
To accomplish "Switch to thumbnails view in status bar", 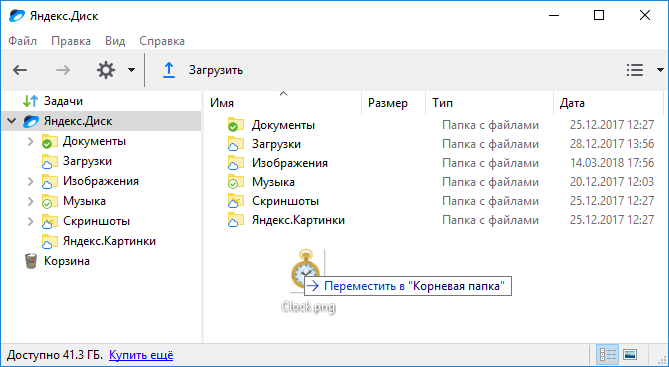I will click(630, 355).
